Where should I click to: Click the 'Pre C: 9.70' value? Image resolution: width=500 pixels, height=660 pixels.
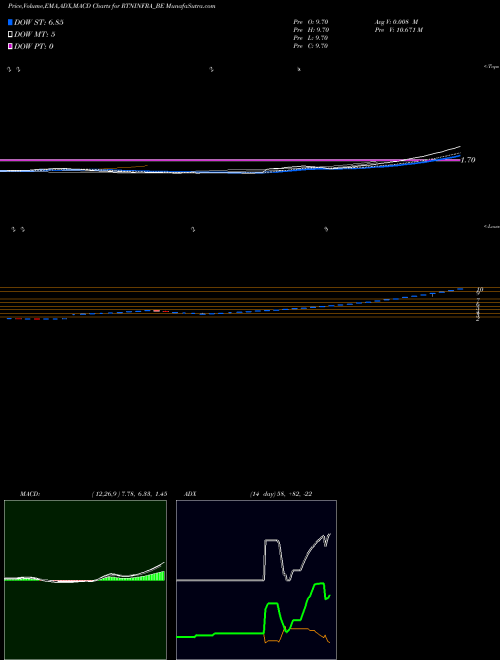311,46
